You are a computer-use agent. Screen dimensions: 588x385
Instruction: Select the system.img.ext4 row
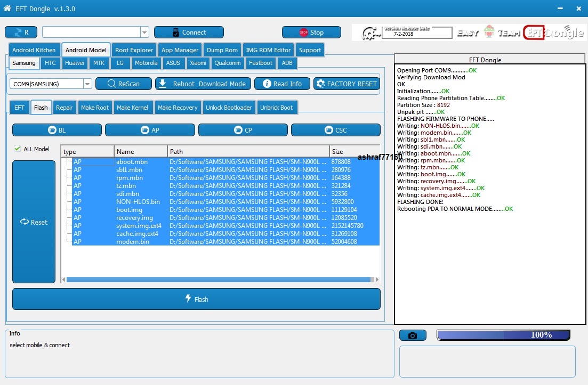coord(225,225)
